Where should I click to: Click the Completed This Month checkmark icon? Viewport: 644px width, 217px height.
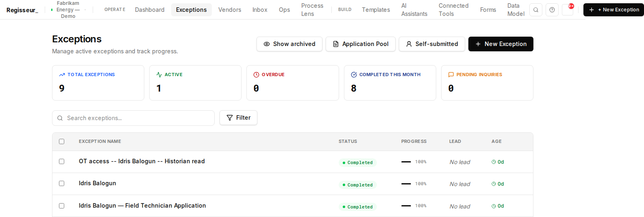coord(354,75)
